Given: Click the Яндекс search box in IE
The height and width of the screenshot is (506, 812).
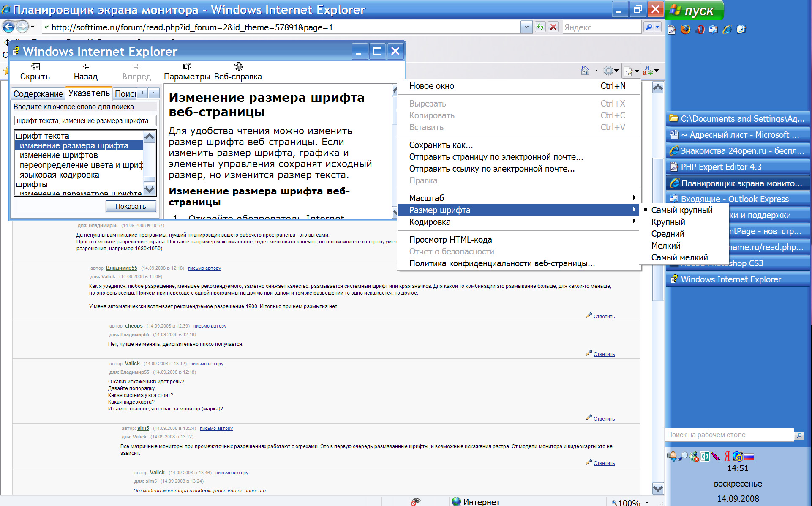Looking at the screenshot, I should point(602,27).
